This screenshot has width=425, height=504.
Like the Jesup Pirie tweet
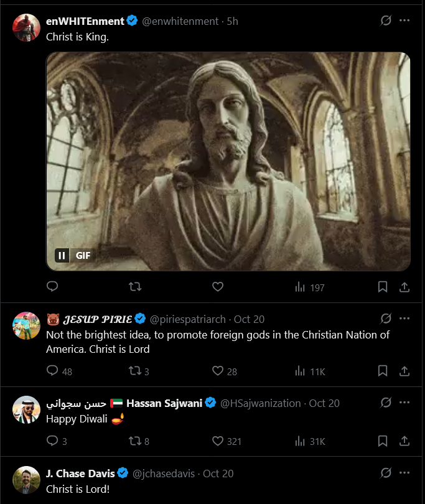[217, 371]
